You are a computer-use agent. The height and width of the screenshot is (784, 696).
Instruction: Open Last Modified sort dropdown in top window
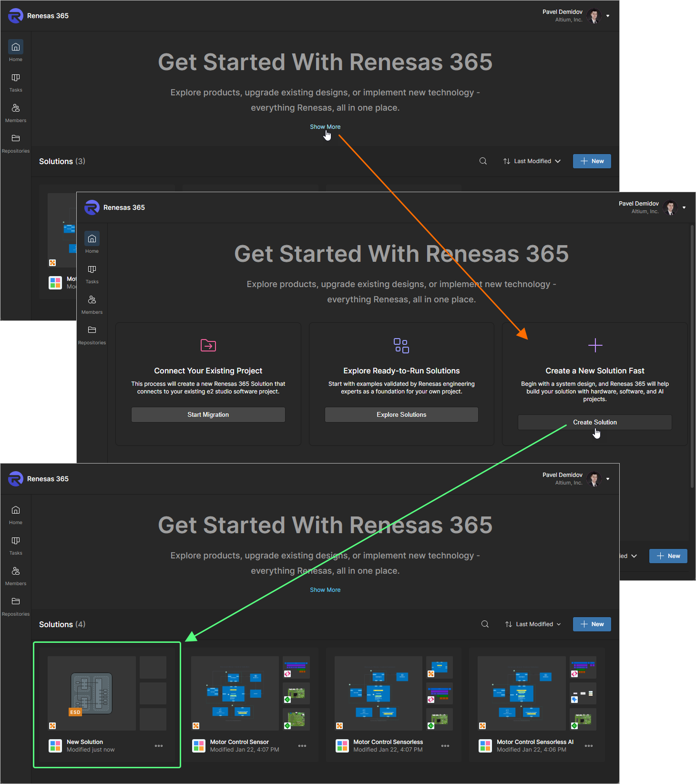point(532,161)
